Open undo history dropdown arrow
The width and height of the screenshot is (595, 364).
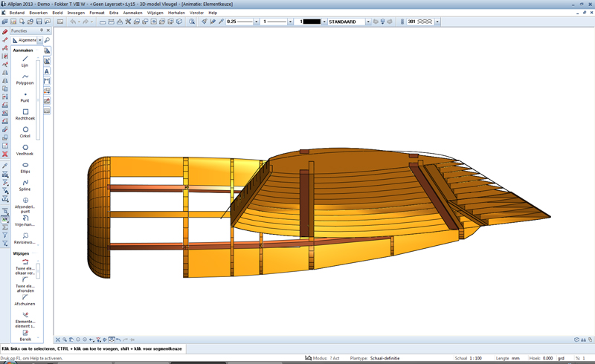click(79, 22)
